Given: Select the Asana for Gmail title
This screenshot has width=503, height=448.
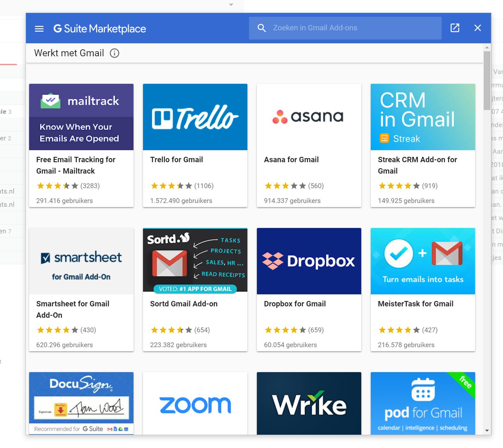Looking at the screenshot, I should [291, 160].
